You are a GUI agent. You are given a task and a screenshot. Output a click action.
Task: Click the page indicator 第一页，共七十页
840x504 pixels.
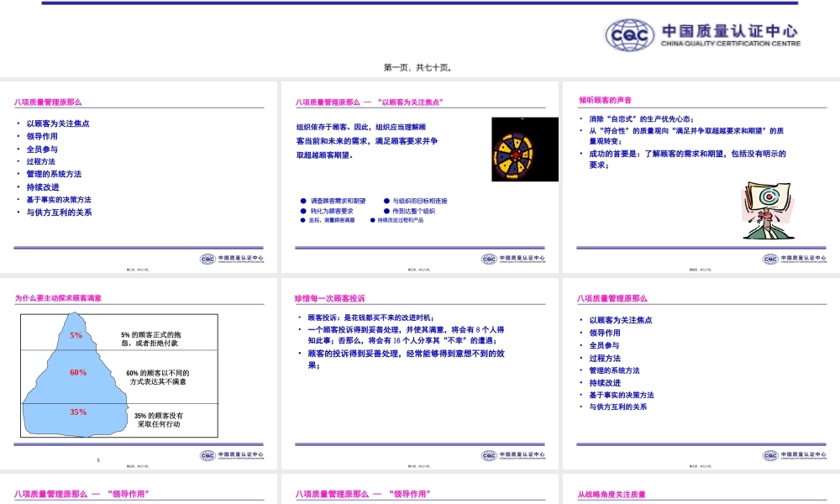[x=420, y=66]
